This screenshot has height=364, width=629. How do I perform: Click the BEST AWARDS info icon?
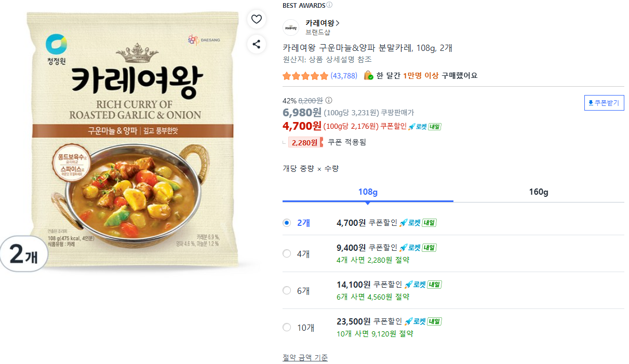[329, 5]
